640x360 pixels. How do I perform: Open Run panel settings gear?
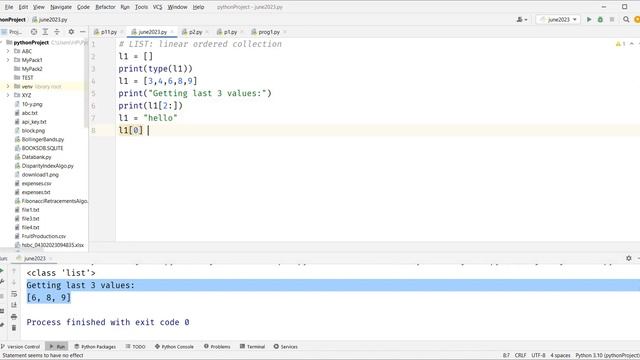[x=629, y=258]
